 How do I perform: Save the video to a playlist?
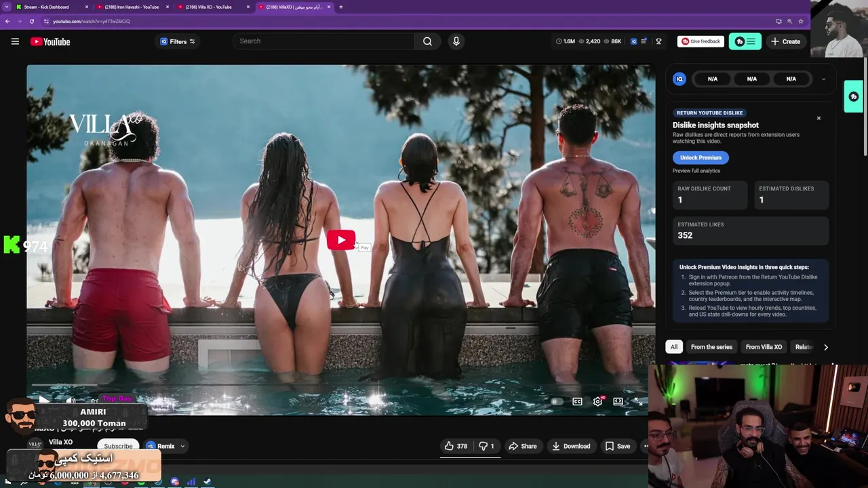618,446
